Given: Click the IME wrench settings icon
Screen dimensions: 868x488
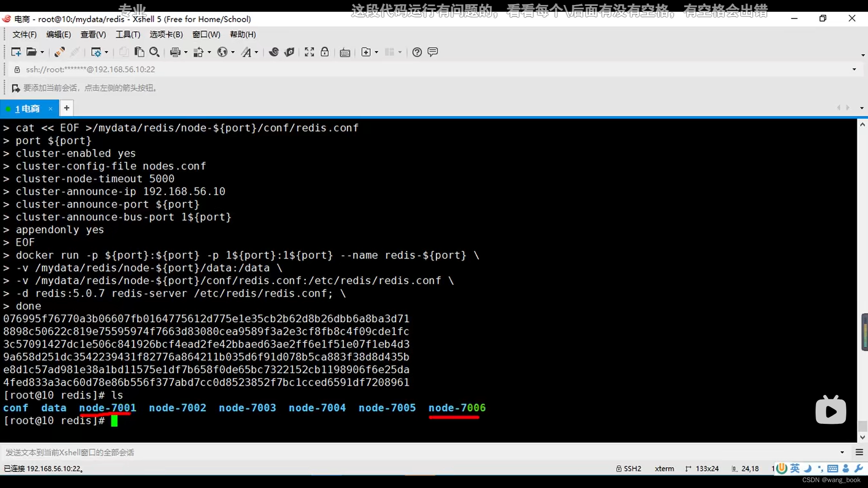Looking at the screenshot, I should [859, 469].
